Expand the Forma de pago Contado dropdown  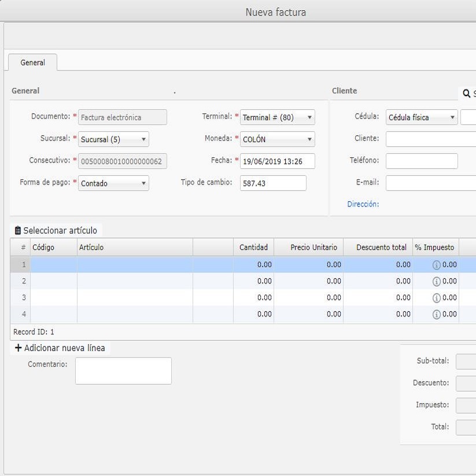coord(113,183)
